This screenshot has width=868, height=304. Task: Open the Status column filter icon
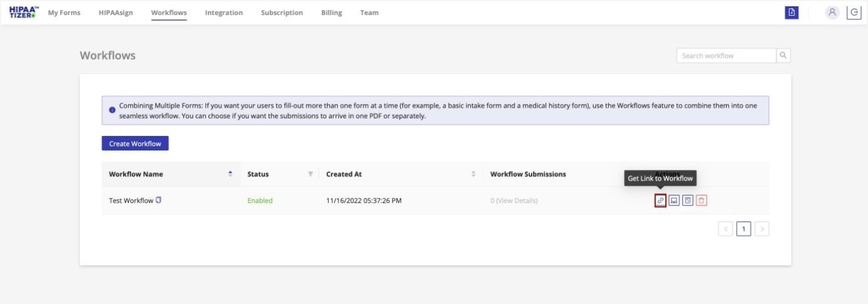click(x=310, y=174)
